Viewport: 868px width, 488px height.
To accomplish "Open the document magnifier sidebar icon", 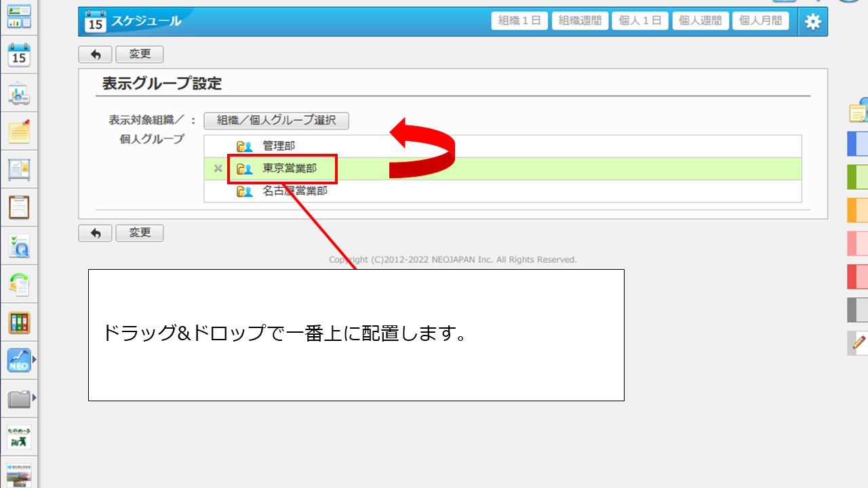I will (19, 247).
